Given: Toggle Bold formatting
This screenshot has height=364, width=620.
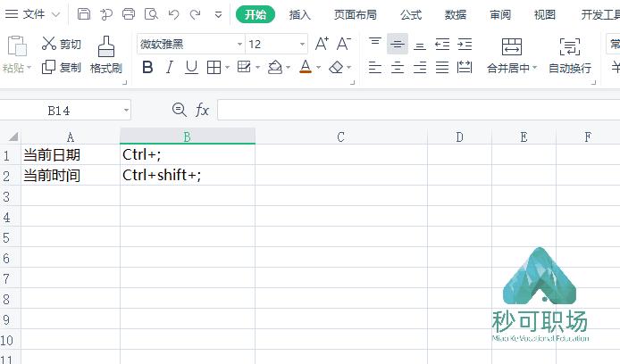Looking at the screenshot, I should coord(147,68).
